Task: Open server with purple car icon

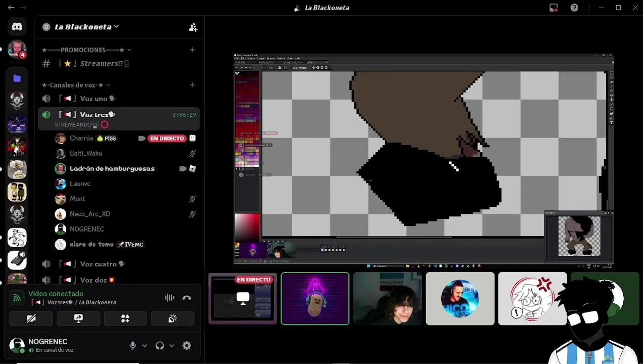Action: 17,123
